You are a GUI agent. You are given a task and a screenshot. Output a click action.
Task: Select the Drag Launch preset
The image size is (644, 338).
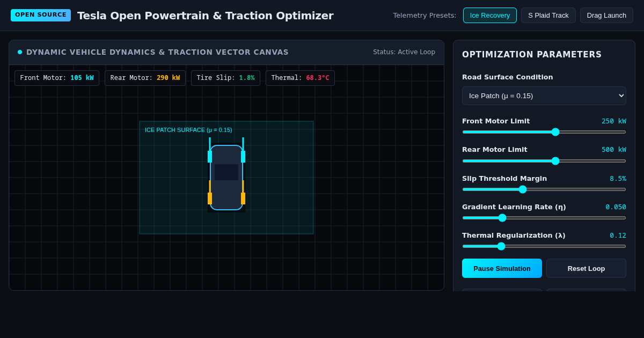click(606, 15)
